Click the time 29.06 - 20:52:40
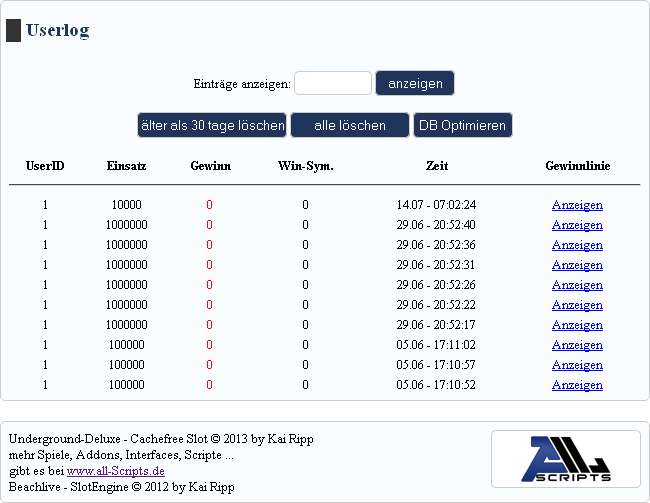The height and width of the screenshot is (503, 650). point(436,225)
